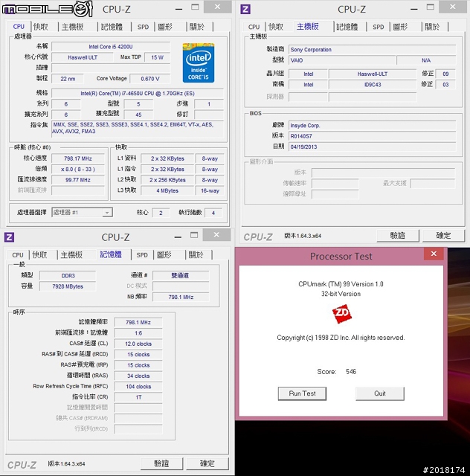The height and width of the screenshot is (476, 470).
Task: Switch to 關於 tab in the top-left window
Action: pyautogui.click(x=197, y=27)
